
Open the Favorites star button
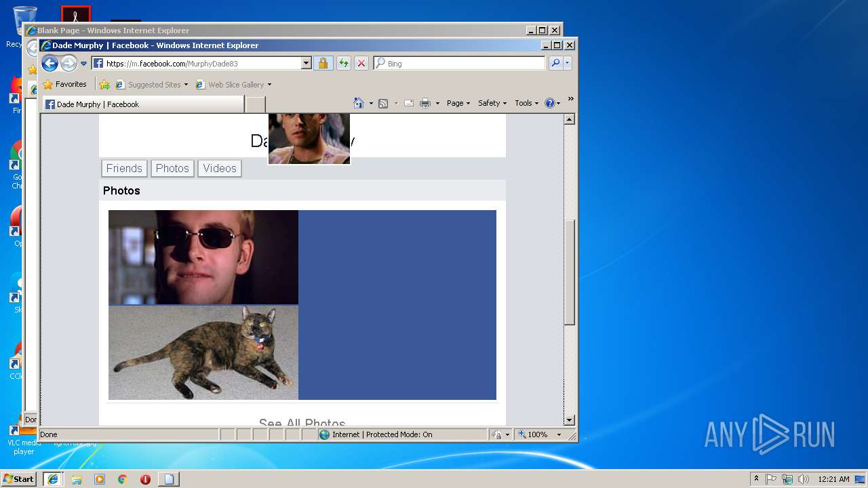tap(64, 85)
